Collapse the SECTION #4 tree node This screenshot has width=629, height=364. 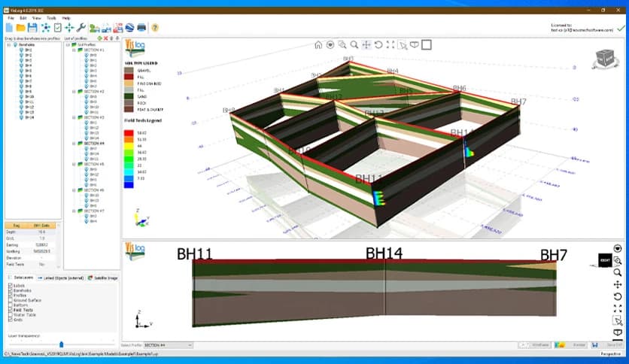pyautogui.click(x=74, y=143)
